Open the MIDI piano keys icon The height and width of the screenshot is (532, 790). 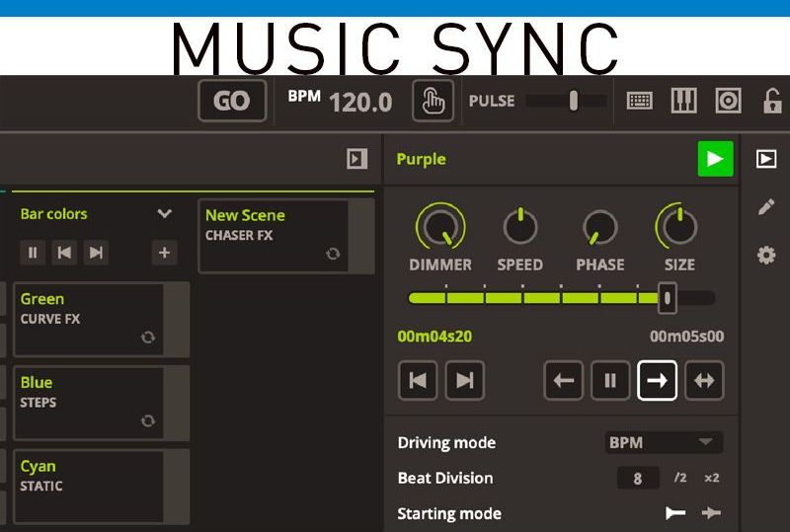(x=684, y=101)
